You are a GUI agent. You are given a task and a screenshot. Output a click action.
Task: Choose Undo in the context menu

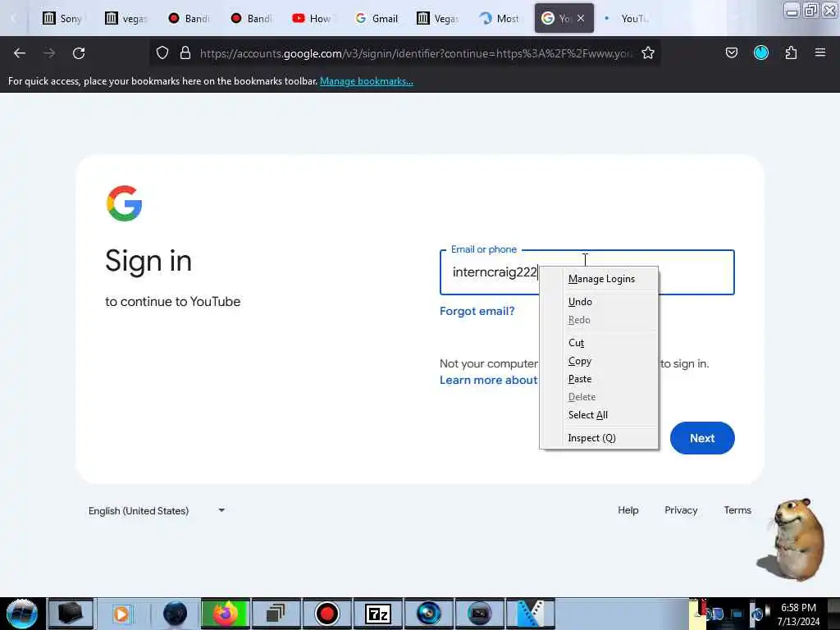(x=600, y=302)
